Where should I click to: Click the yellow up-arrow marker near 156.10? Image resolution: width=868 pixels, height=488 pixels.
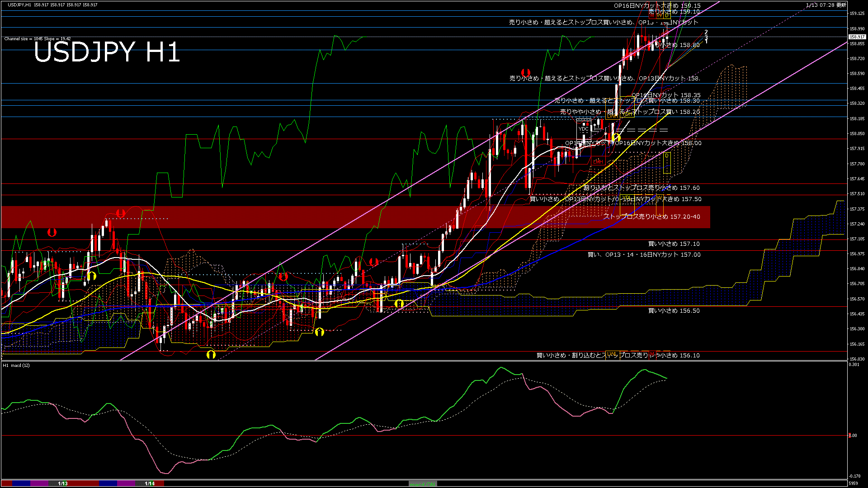[x=211, y=354]
